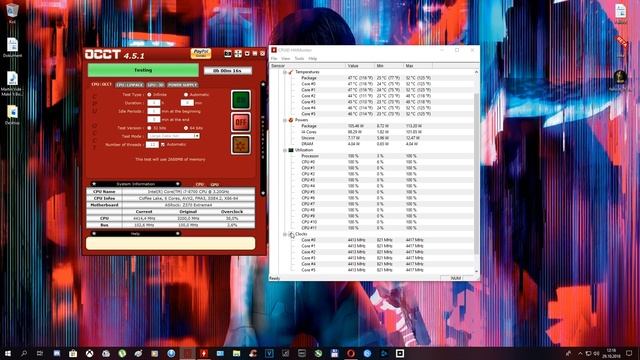The width and height of the screenshot is (640, 360).
Task: Select the Automatic test type radio
Action: (x=186, y=95)
